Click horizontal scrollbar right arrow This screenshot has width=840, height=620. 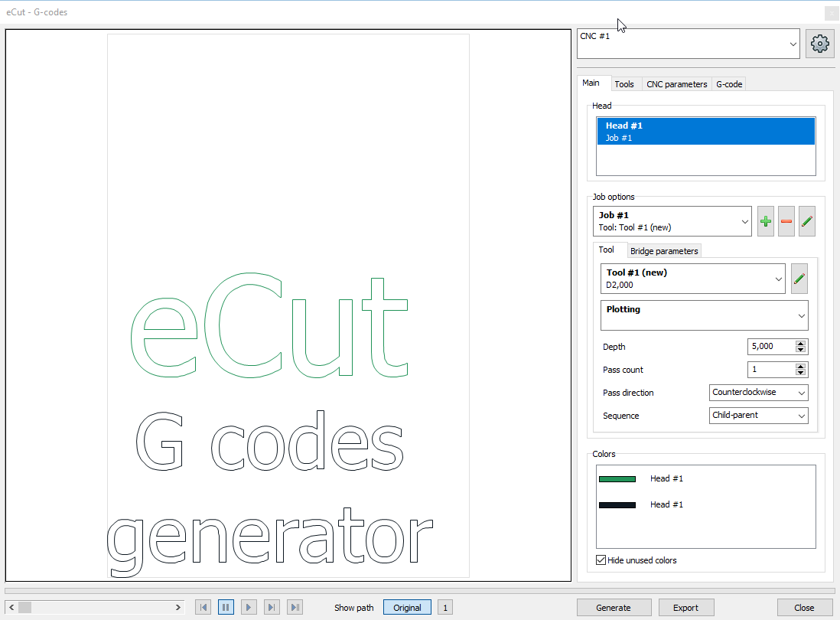[177, 607]
